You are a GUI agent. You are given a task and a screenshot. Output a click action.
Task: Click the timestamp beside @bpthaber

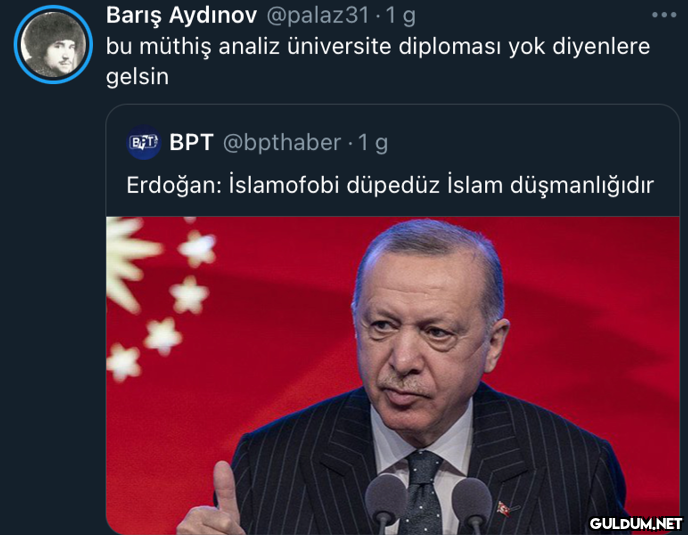click(x=373, y=143)
